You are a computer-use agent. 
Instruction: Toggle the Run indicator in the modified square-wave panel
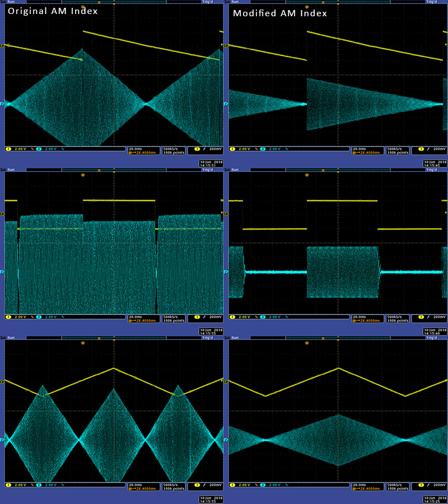[x=237, y=171]
